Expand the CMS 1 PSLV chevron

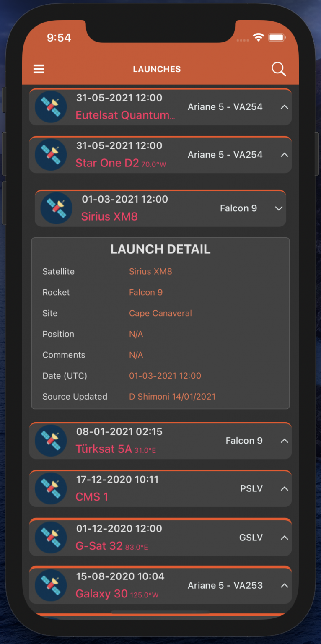coord(285,489)
